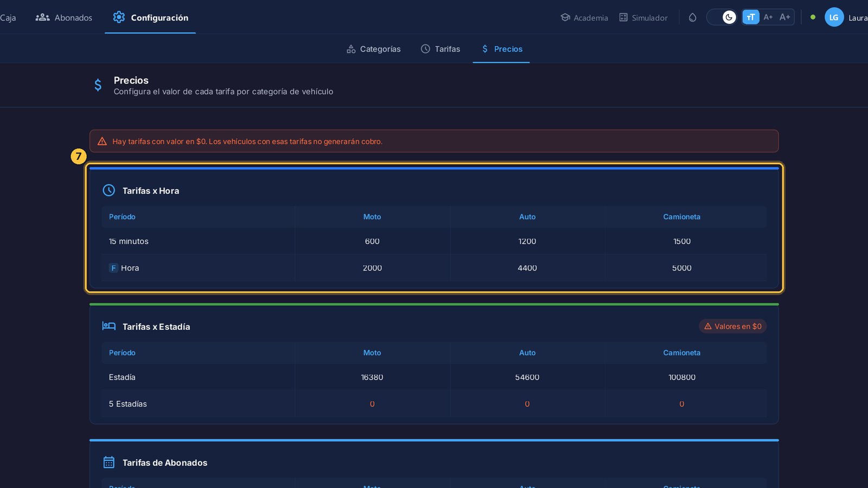868x488 pixels.
Task: Click the warning triangle in alert banner
Action: (102, 142)
